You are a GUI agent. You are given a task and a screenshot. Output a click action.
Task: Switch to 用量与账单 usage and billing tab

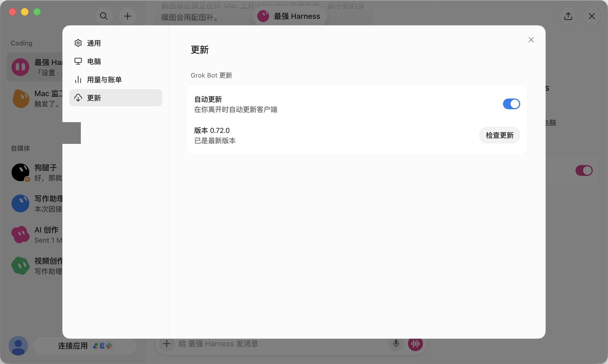(x=116, y=79)
